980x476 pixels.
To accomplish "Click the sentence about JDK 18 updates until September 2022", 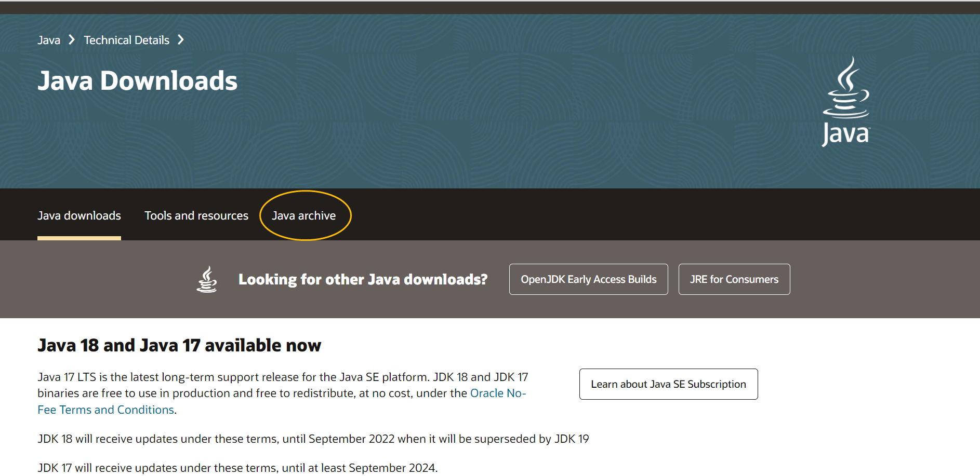I will pos(313,439).
